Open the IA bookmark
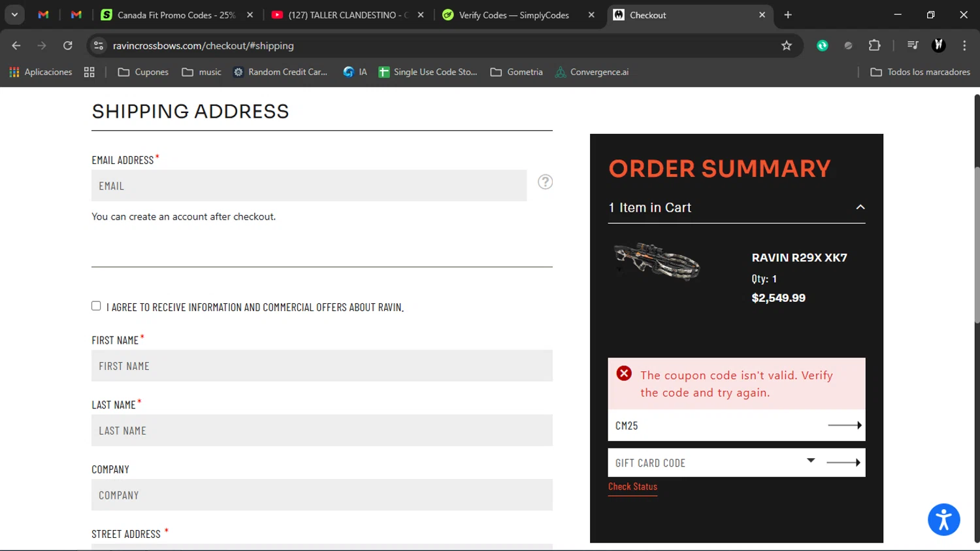This screenshot has width=980, height=551. tap(355, 72)
